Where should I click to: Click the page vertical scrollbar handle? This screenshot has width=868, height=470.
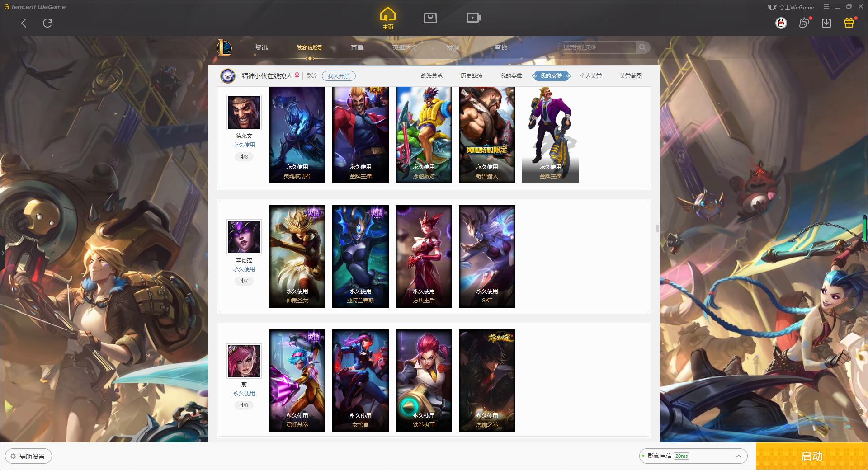click(x=658, y=228)
